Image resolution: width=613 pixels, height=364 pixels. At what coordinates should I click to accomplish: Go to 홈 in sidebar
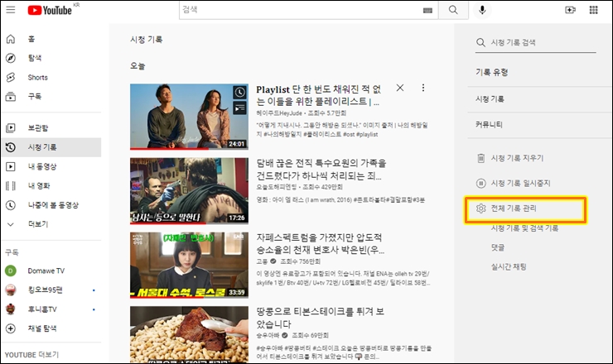tap(31, 39)
